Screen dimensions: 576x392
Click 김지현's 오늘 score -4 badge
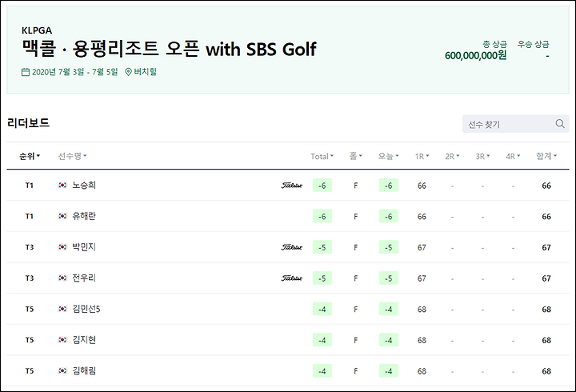tap(389, 340)
